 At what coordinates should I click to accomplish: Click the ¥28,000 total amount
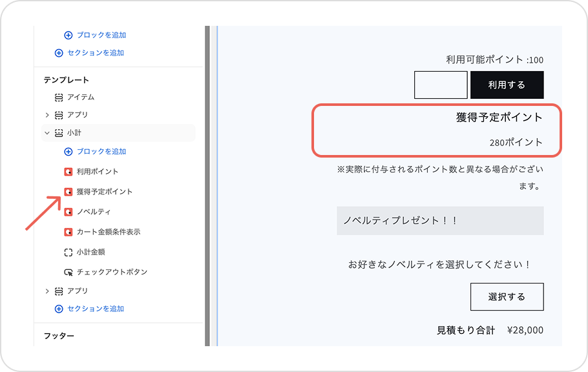coord(525,331)
